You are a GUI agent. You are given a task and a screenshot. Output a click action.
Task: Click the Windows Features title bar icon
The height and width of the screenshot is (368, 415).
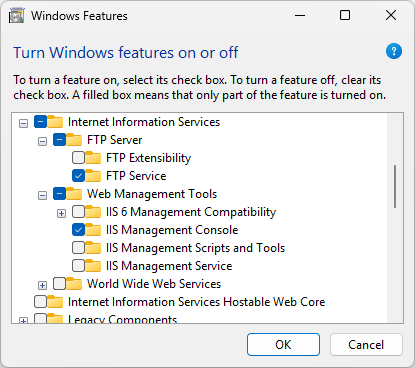click(x=17, y=15)
